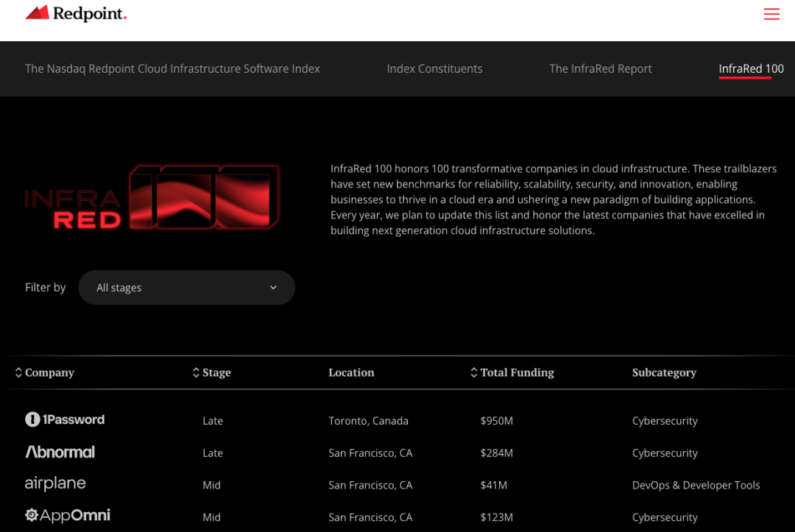The image size is (795, 532).
Task: Sort table by Total Funding column
Action: [512, 372]
